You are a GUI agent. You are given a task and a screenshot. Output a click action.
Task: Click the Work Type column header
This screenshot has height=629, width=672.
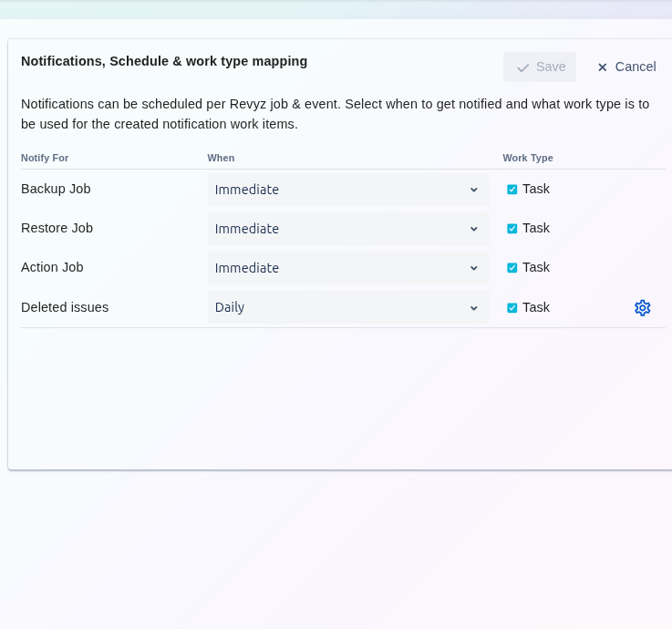[527, 158]
